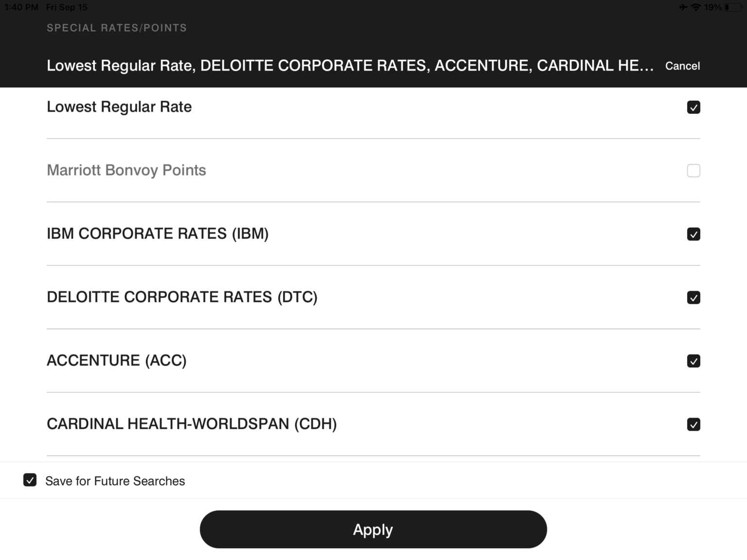Tap the Apply button
Screen dimensions: 747x560
tap(373, 529)
